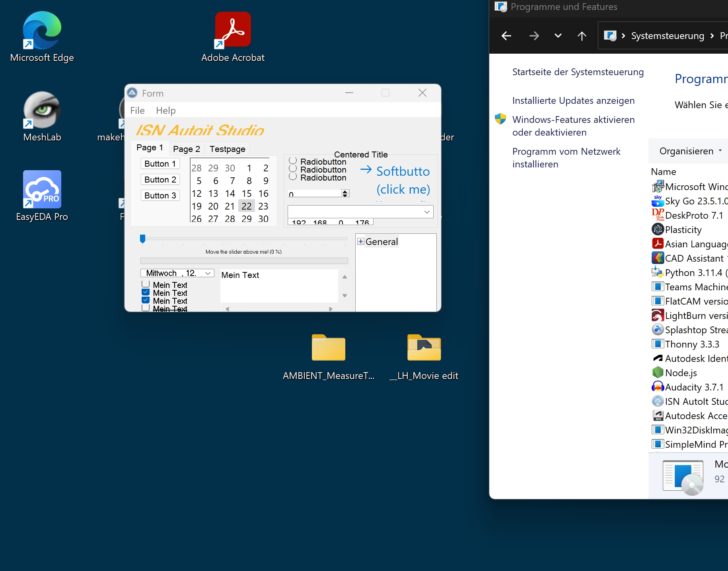Uncheck the second Mein Text checkbox

click(146, 292)
